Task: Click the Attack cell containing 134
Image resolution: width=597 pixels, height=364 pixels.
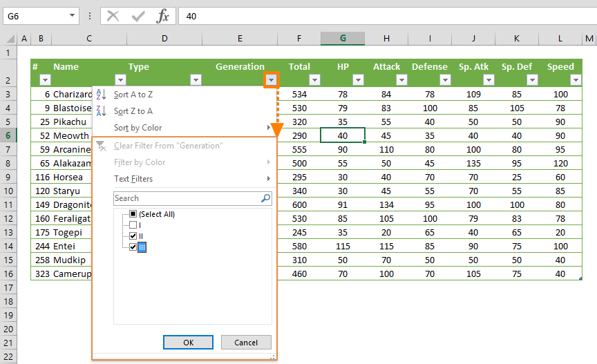Action: [x=386, y=205]
